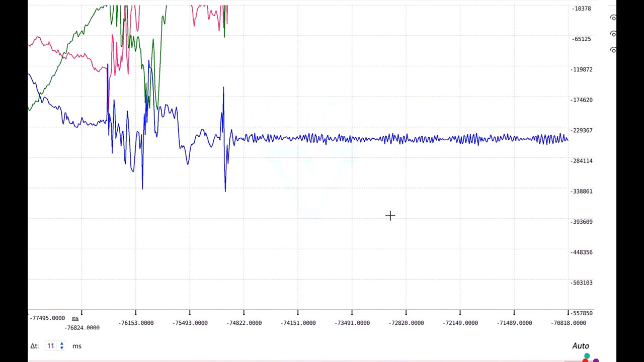Image resolution: width=644 pixels, height=362 pixels.
Task: Click vertical axis value -119872
Action: pyautogui.click(x=582, y=69)
